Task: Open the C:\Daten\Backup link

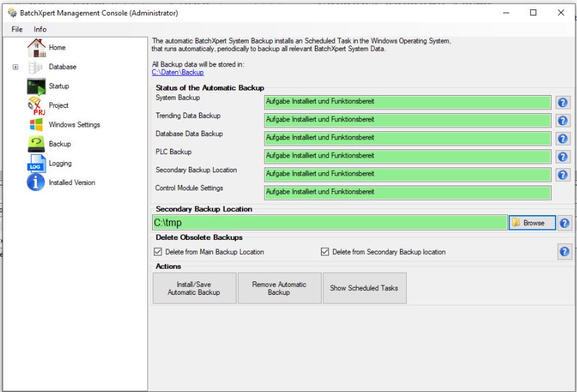Action: click(x=178, y=72)
